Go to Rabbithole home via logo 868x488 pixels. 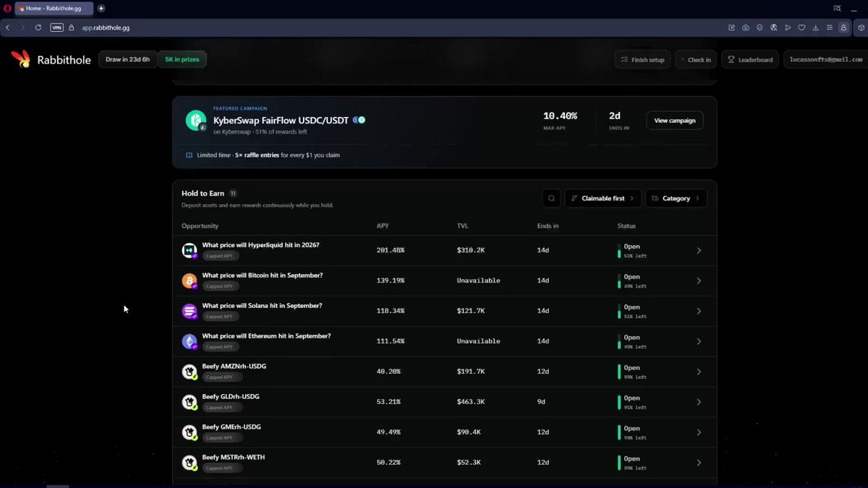pos(51,60)
